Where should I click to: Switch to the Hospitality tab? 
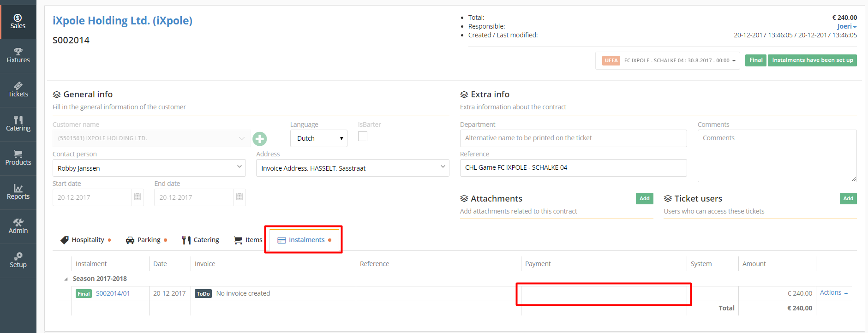(x=86, y=240)
